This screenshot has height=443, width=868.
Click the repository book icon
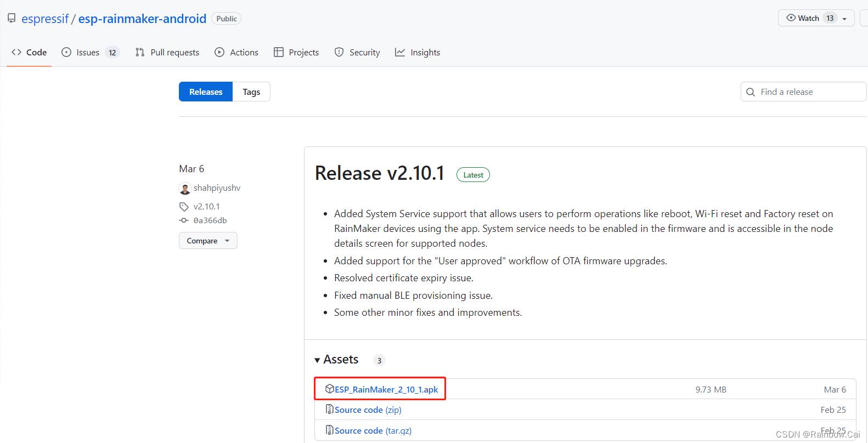(12, 18)
